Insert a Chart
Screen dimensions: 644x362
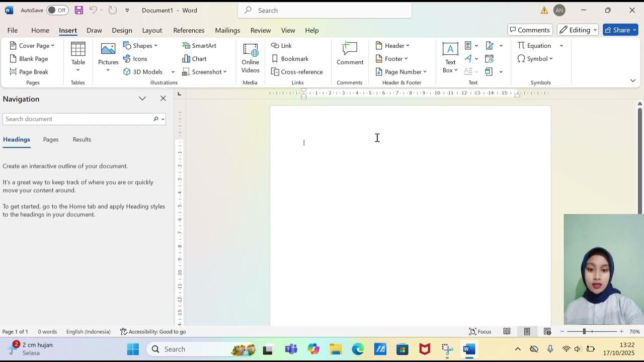pos(194,59)
